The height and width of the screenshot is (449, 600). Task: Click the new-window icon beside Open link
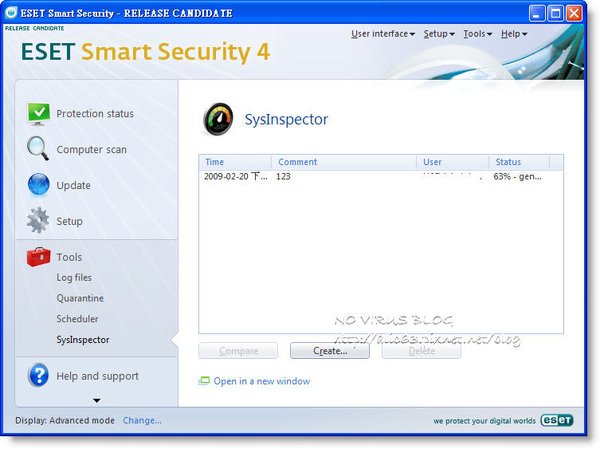(x=204, y=381)
